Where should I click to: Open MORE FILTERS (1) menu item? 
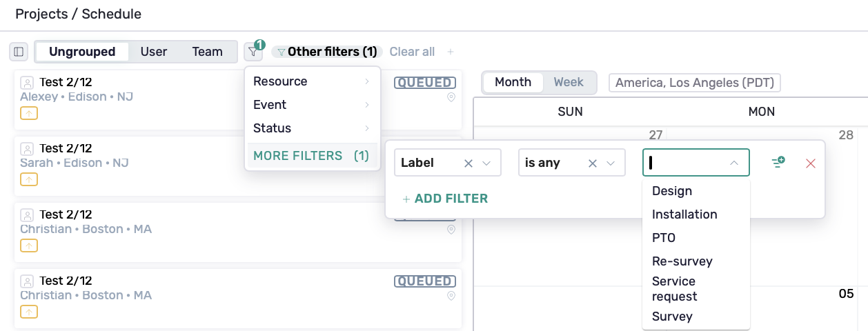[311, 156]
